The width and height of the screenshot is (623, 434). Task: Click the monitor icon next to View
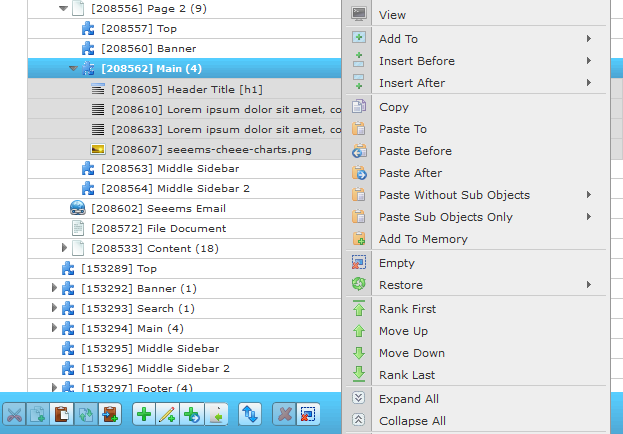359,14
